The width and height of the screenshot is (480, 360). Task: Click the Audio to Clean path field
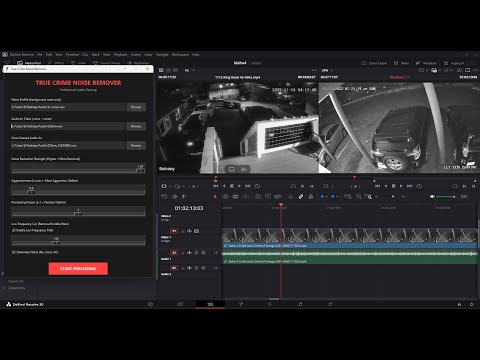click(x=68, y=126)
